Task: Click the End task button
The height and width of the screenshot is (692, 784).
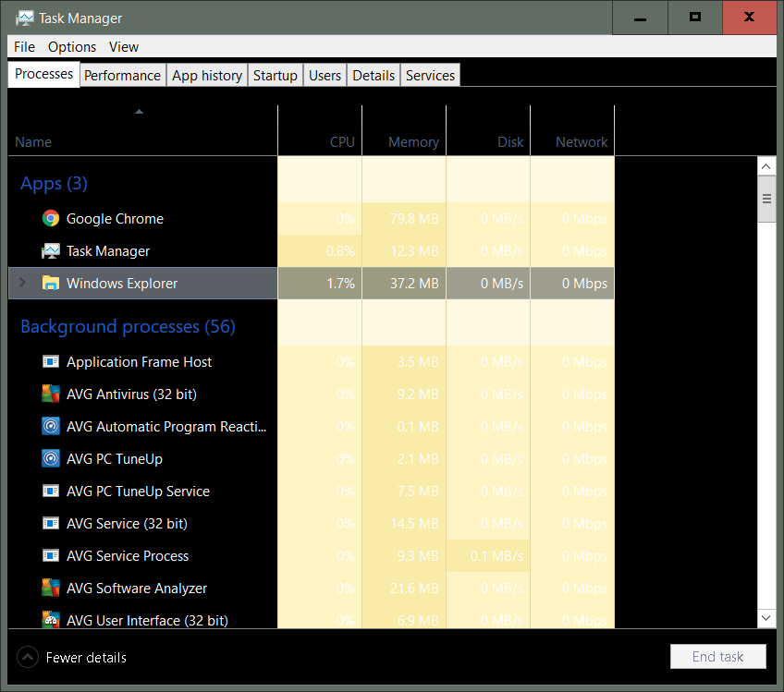Action: tap(718, 657)
